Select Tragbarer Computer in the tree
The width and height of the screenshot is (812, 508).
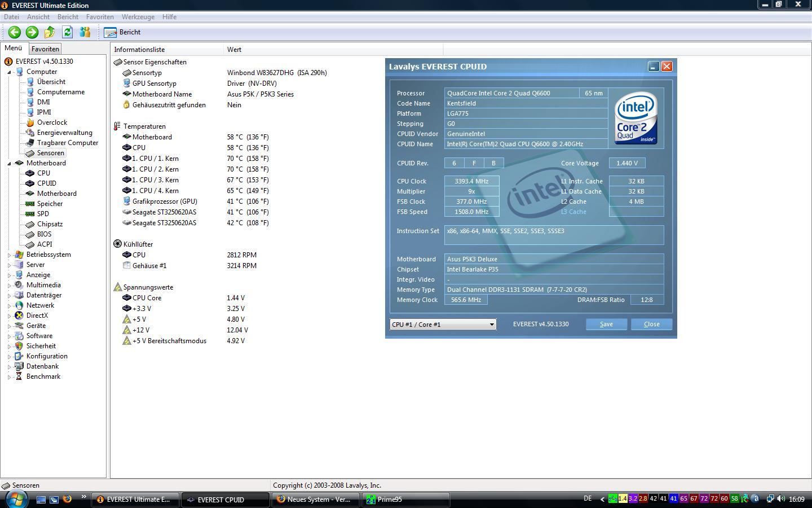coord(68,143)
